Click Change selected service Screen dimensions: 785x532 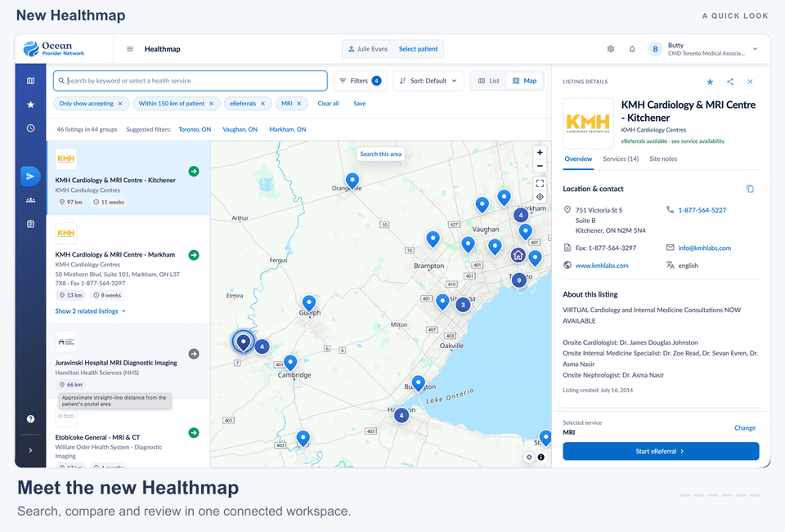(745, 428)
